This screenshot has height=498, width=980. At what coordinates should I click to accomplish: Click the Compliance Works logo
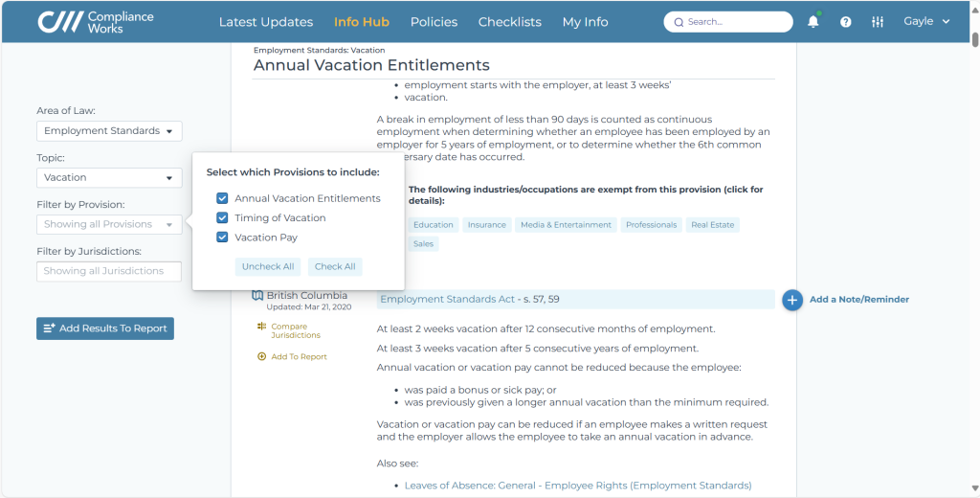pyautogui.click(x=96, y=22)
